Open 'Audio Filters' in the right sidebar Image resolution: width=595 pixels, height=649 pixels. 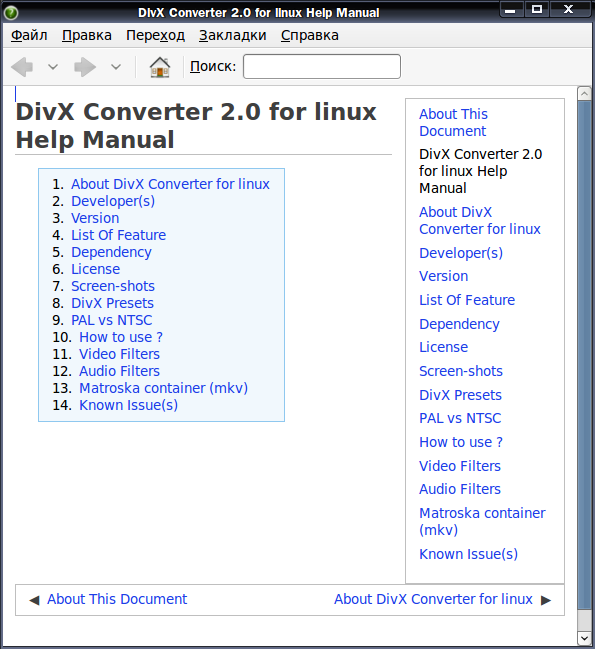[460, 489]
